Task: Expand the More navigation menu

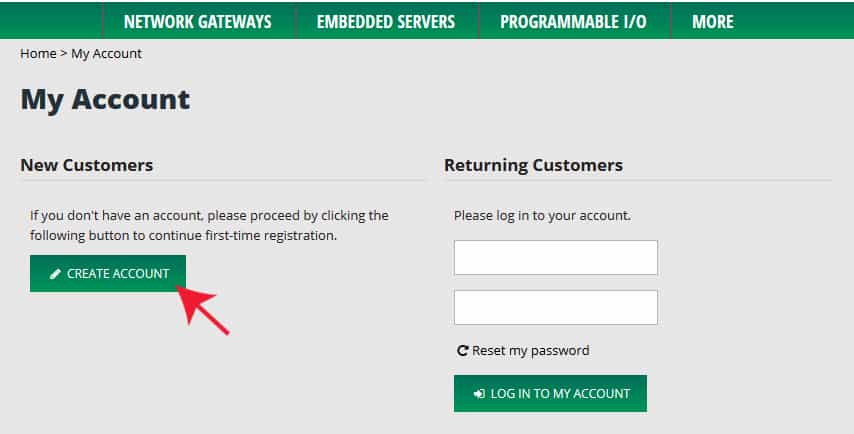Action: pyautogui.click(x=713, y=21)
